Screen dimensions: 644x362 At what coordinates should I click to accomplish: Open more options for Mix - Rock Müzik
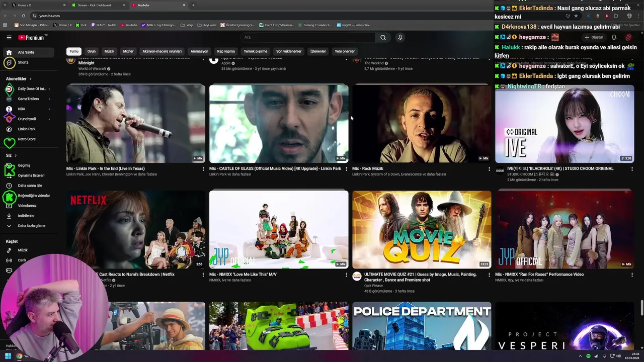tap(489, 169)
